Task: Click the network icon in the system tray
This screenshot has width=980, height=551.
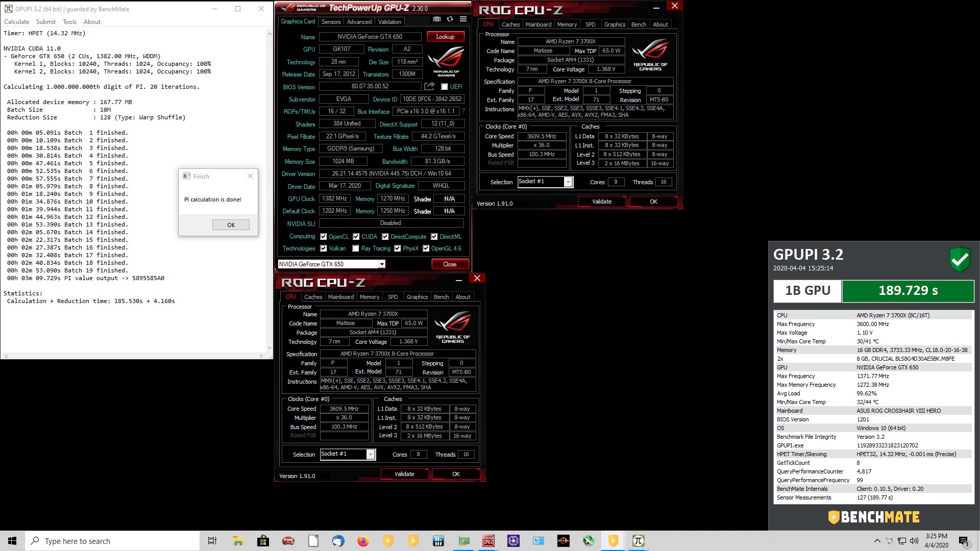Action: [902, 541]
